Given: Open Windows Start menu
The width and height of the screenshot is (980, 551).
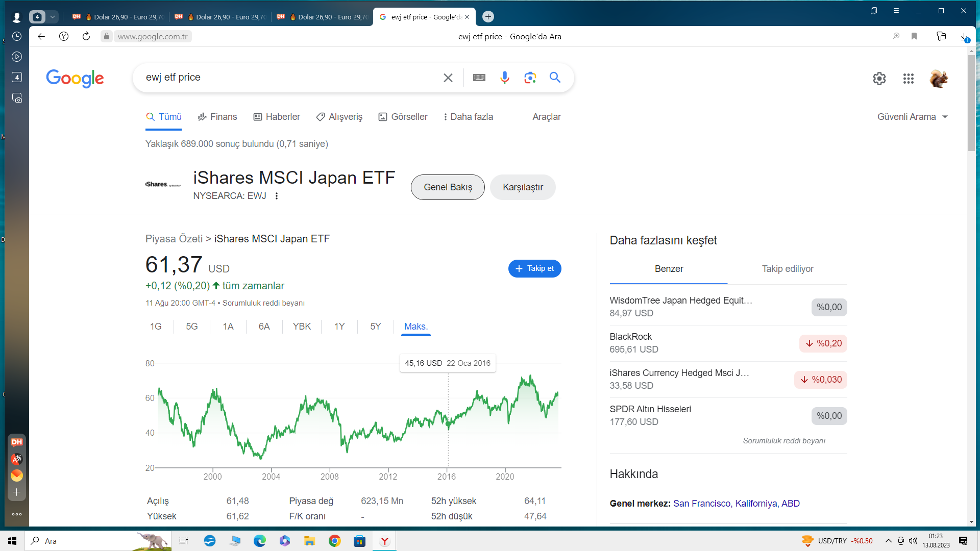Looking at the screenshot, I should click(x=12, y=541).
